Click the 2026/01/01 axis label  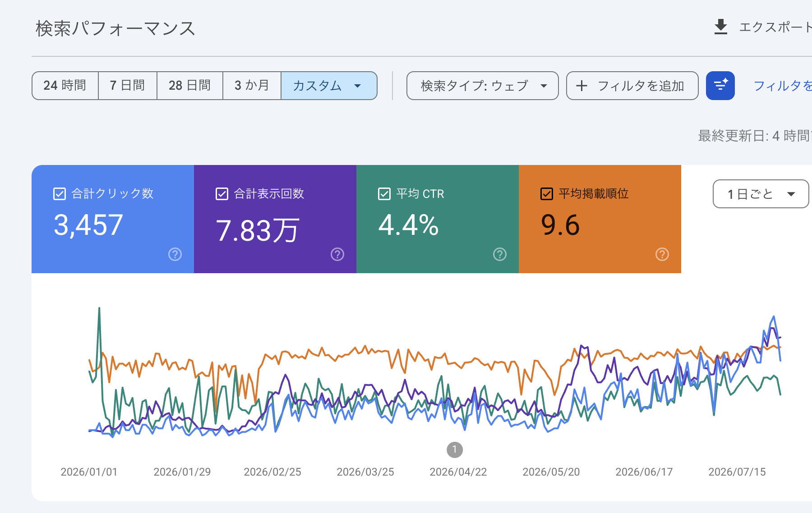(89, 472)
